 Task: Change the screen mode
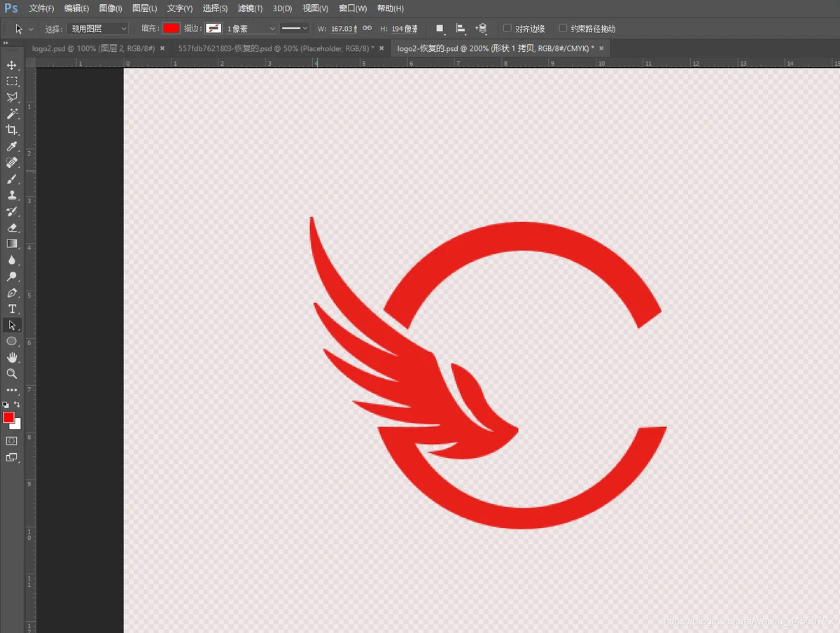(12, 457)
